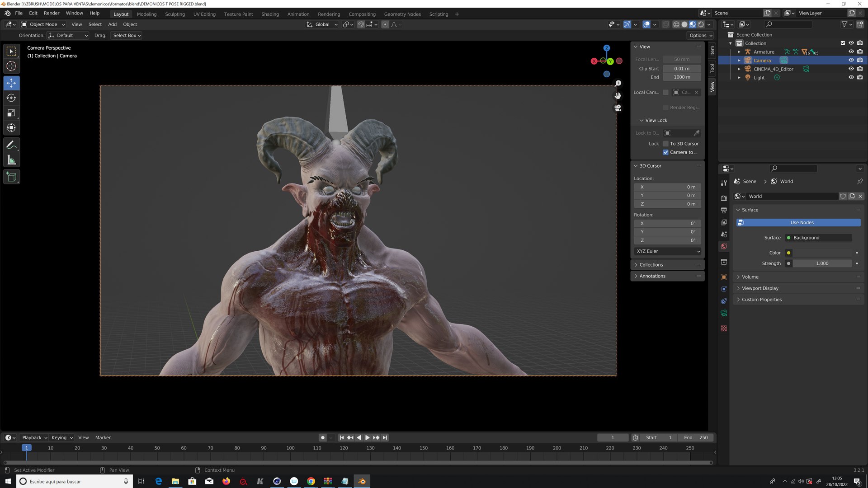Uncheck Camera to View lock
This screenshot has width=868, height=488.
(665, 152)
